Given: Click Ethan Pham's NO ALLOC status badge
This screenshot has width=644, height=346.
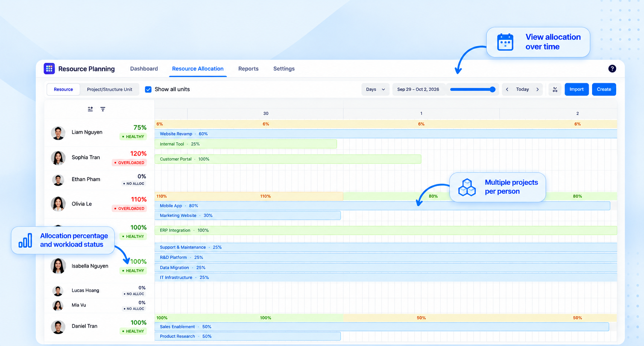Looking at the screenshot, I should point(134,184).
